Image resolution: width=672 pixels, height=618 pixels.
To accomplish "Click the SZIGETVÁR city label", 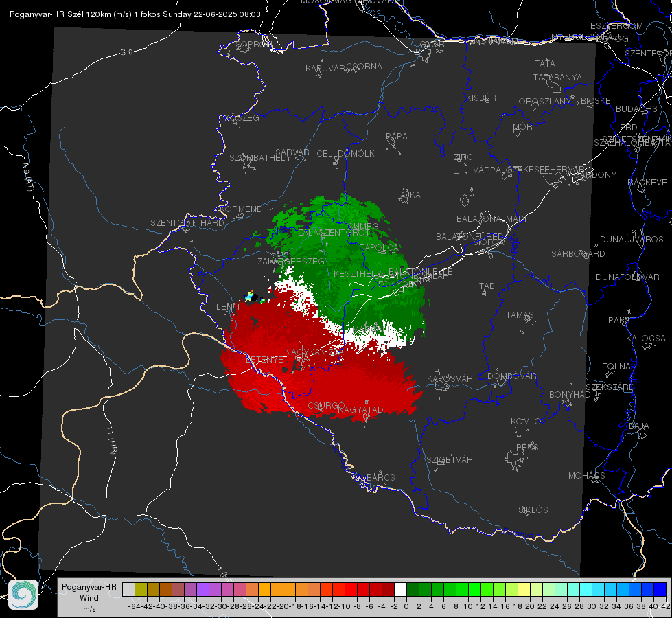I will [450, 460].
